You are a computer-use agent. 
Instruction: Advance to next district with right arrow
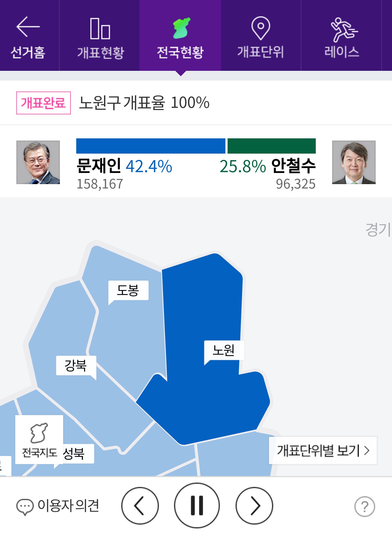point(254,506)
